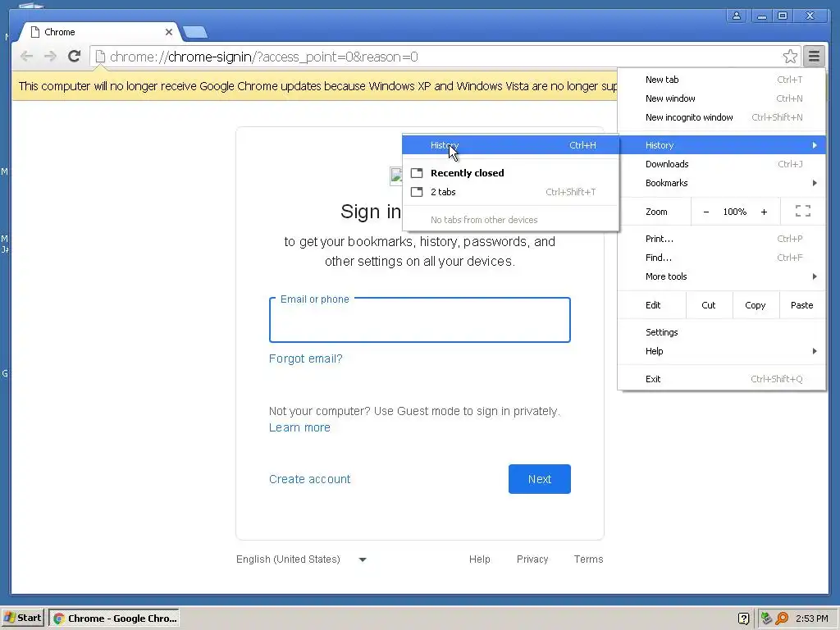The image size is (840, 630).
Task: Click the page icon in the address bar
Action: (100, 57)
